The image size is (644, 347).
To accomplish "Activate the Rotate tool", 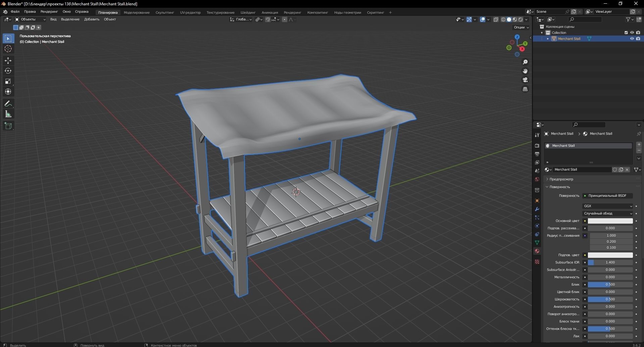I will 8,71.
